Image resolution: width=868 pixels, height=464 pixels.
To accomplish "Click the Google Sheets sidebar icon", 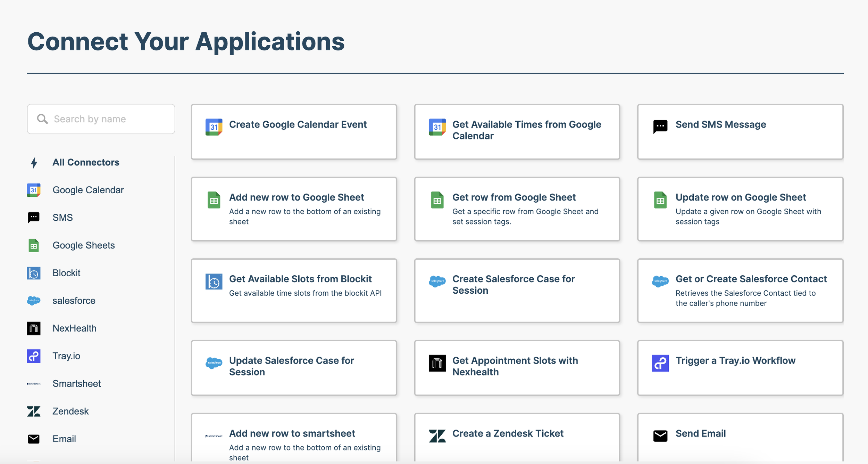I will [x=34, y=245].
